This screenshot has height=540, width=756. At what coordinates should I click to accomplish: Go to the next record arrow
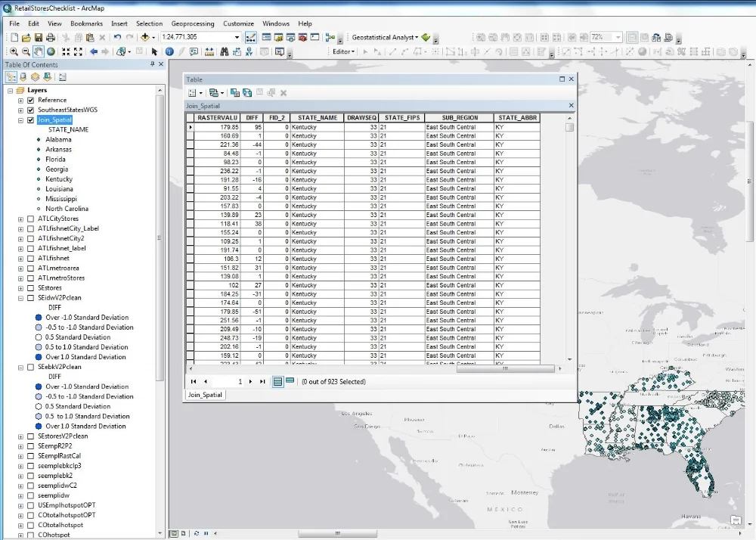[250, 381]
